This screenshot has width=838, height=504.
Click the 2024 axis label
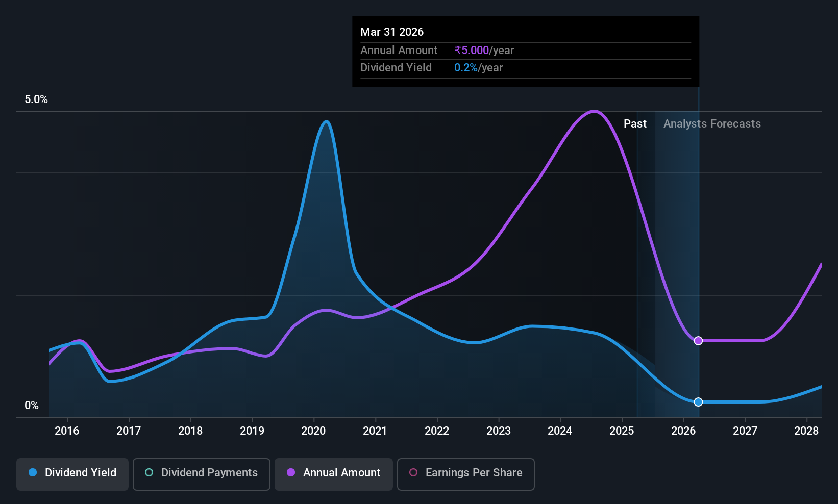click(560, 431)
